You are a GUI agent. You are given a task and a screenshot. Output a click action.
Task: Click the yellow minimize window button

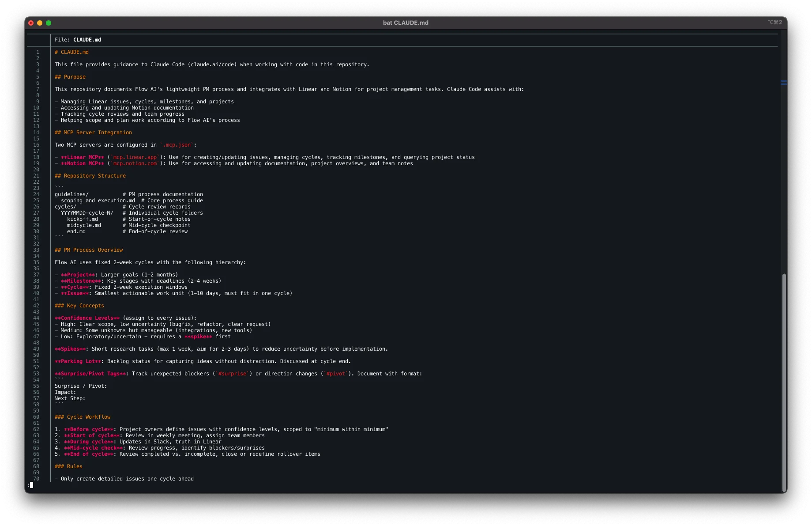[x=40, y=23]
